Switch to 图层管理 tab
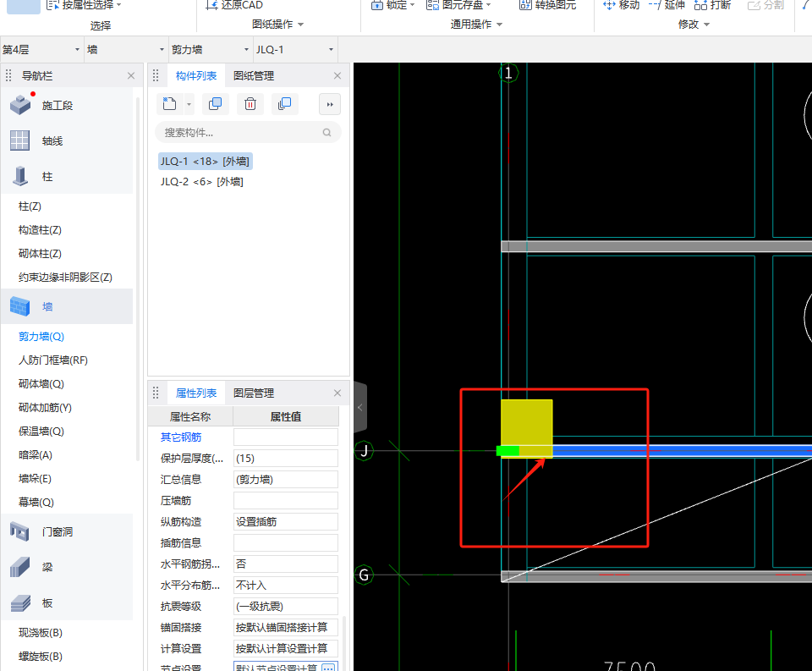This screenshot has height=671, width=812. click(x=254, y=393)
